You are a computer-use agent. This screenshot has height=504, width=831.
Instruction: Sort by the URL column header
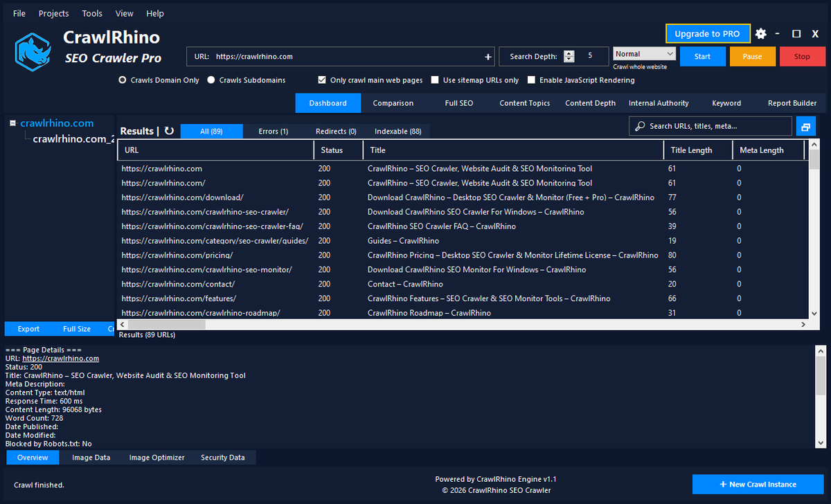coord(215,150)
